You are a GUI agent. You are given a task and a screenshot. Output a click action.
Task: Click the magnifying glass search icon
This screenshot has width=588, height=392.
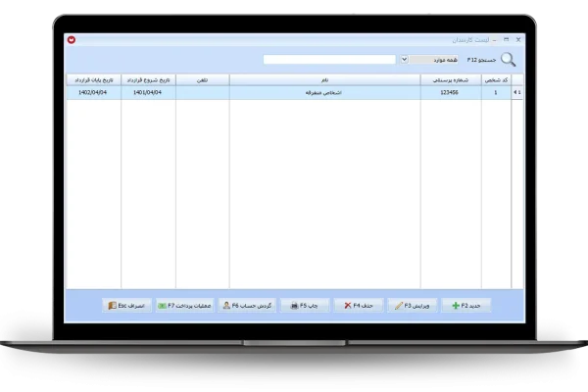coord(508,60)
